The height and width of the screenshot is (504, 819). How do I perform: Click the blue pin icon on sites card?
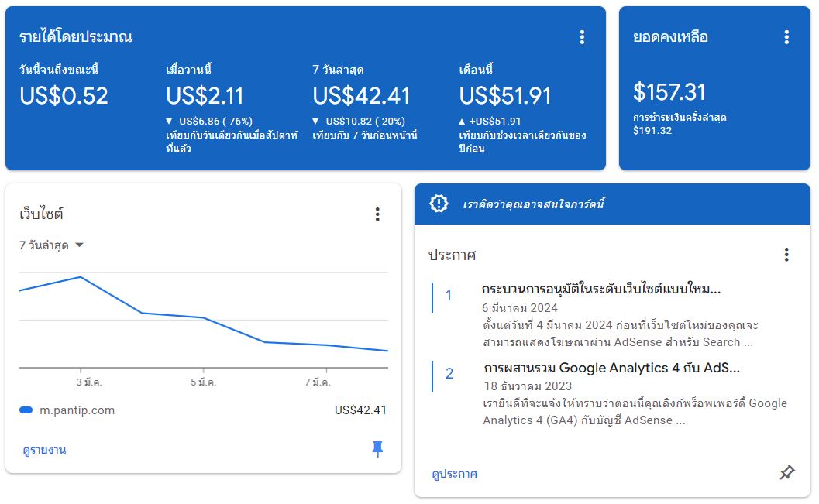click(x=377, y=449)
